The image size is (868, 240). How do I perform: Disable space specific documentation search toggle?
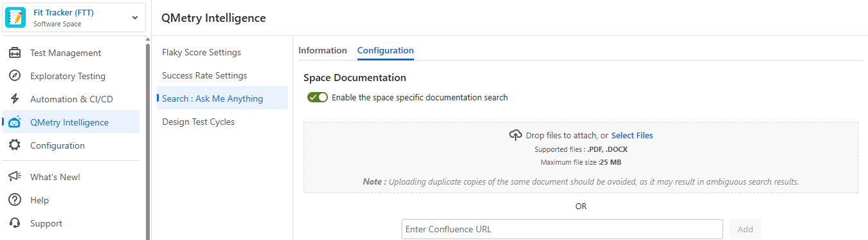318,97
